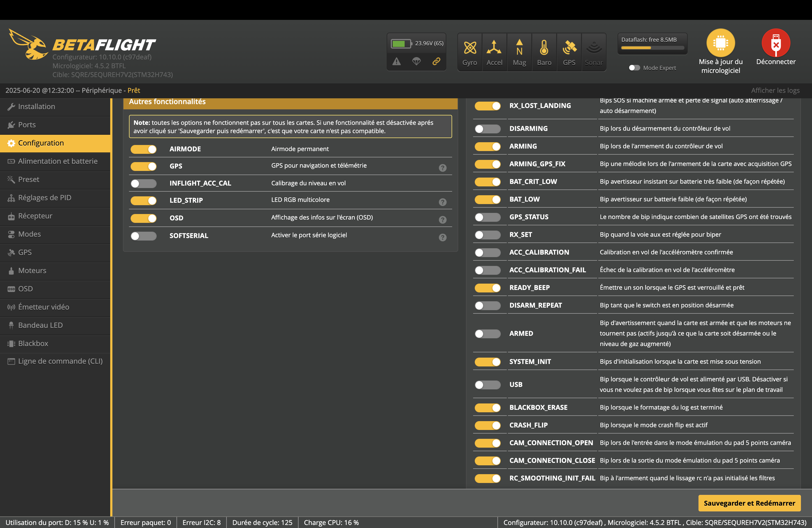Click the warning triangle icon under battery

tap(396, 61)
